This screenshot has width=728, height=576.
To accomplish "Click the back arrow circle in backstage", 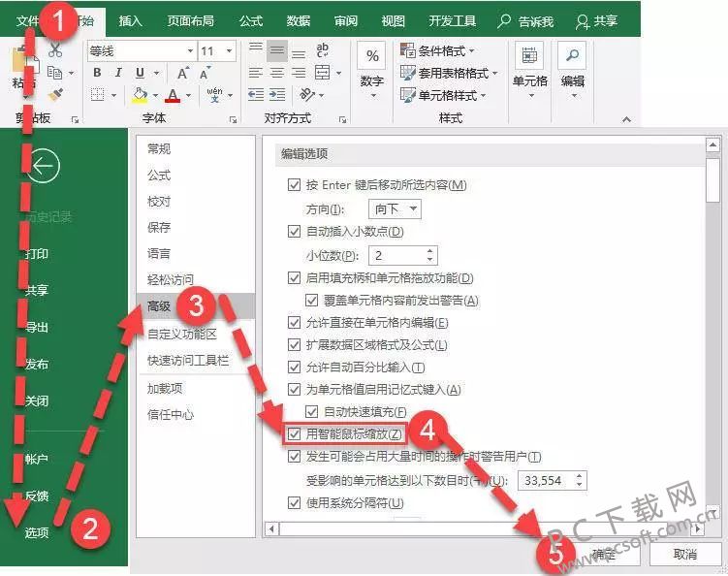I will 44,166.
